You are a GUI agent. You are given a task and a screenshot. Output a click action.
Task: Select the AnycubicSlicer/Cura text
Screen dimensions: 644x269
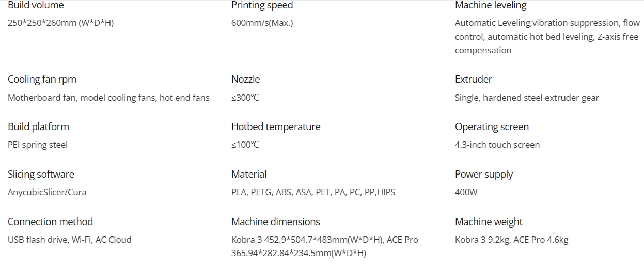[47, 193]
